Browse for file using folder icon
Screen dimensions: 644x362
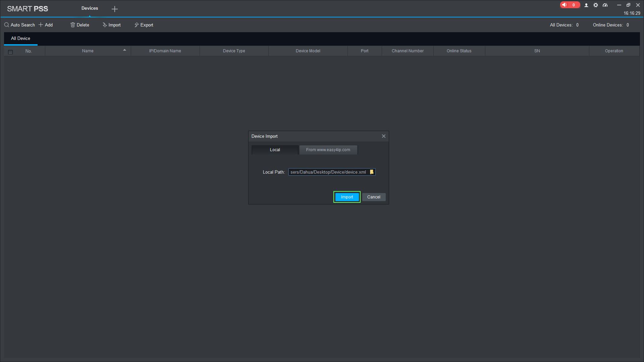coord(372,172)
